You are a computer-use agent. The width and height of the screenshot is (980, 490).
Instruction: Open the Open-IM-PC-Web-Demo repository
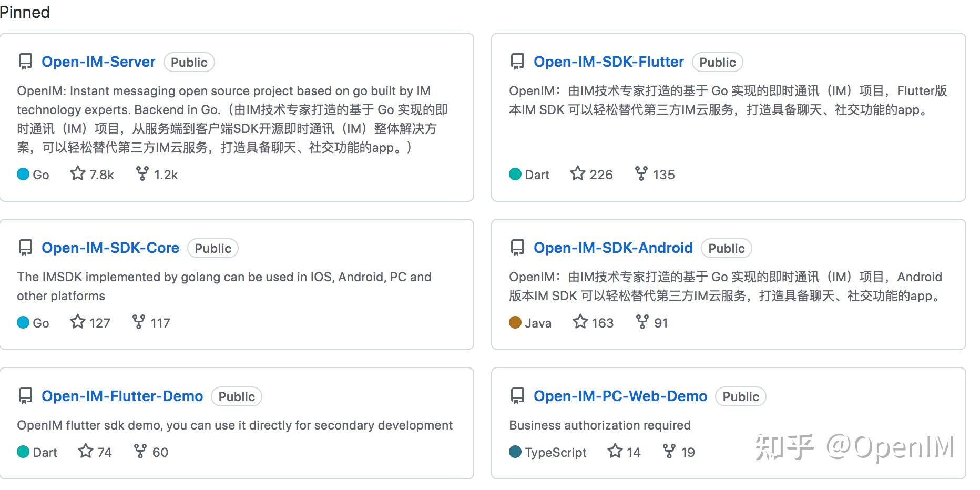point(620,396)
